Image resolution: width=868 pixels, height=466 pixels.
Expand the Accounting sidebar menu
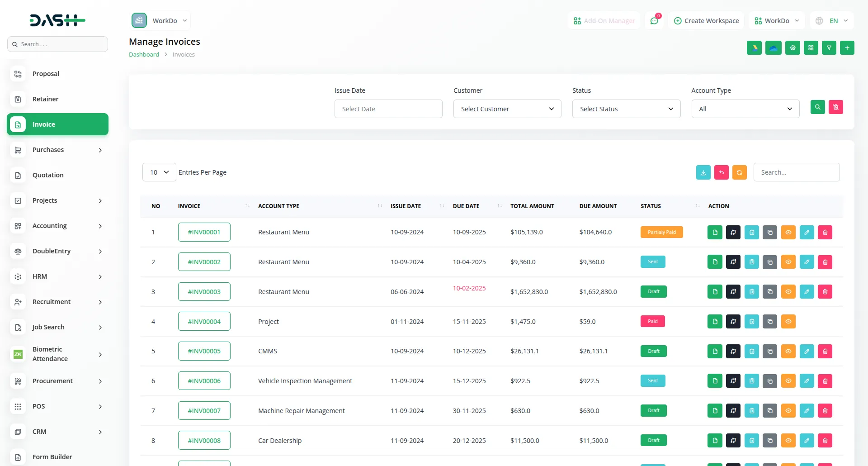[x=57, y=226]
